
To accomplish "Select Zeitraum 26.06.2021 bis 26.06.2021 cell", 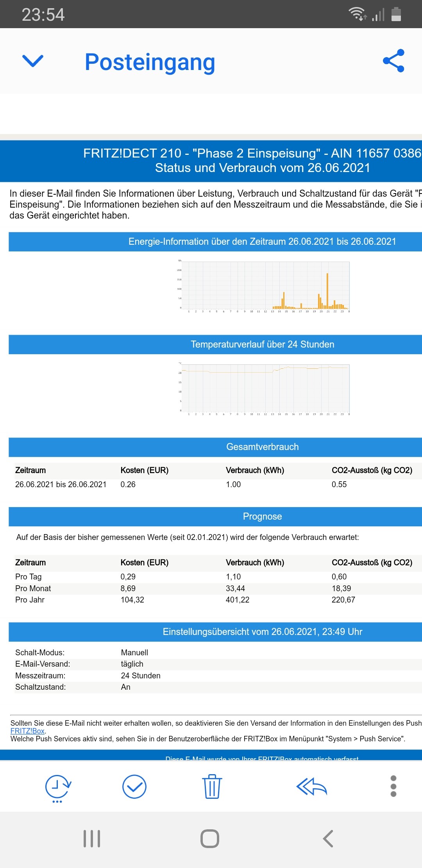I will [x=61, y=484].
